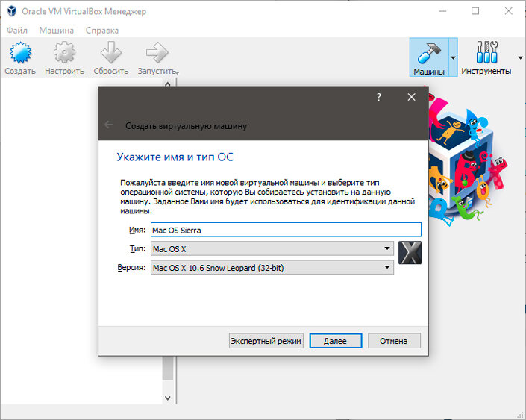The width and height of the screenshot is (526, 420).
Task: Click the 'Укажите имя и тип ОС' heading
Action: point(175,157)
